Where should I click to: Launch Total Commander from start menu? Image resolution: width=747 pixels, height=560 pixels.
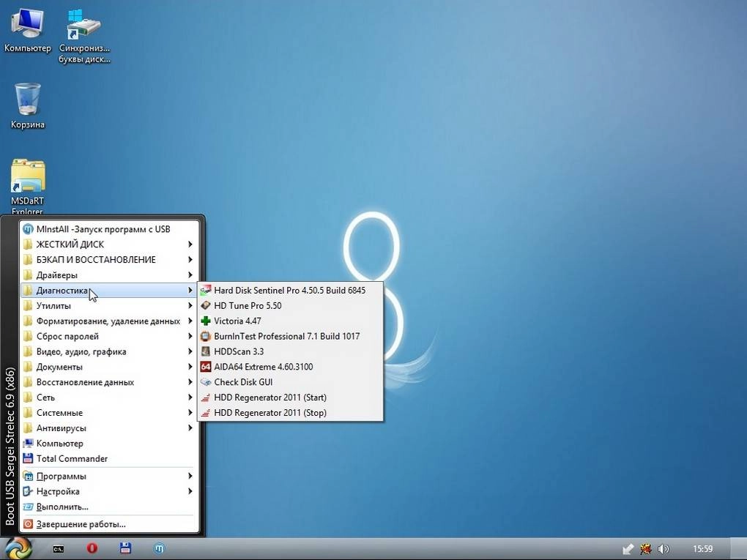point(109,458)
